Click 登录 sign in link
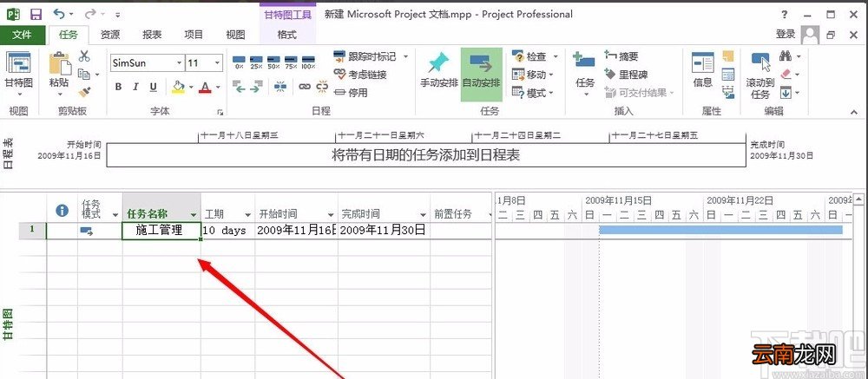Image resolution: width=868 pixels, height=379 pixels. pyautogui.click(x=786, y=35)
